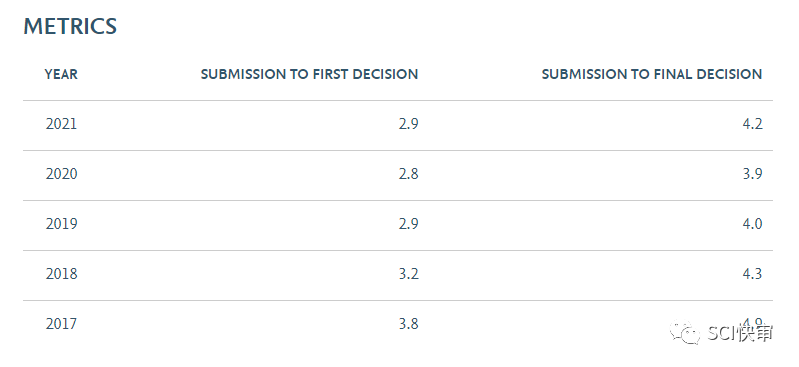Click the WeChat logo icon in watermark
Screen dimensions: 799x367
(686, 333)
